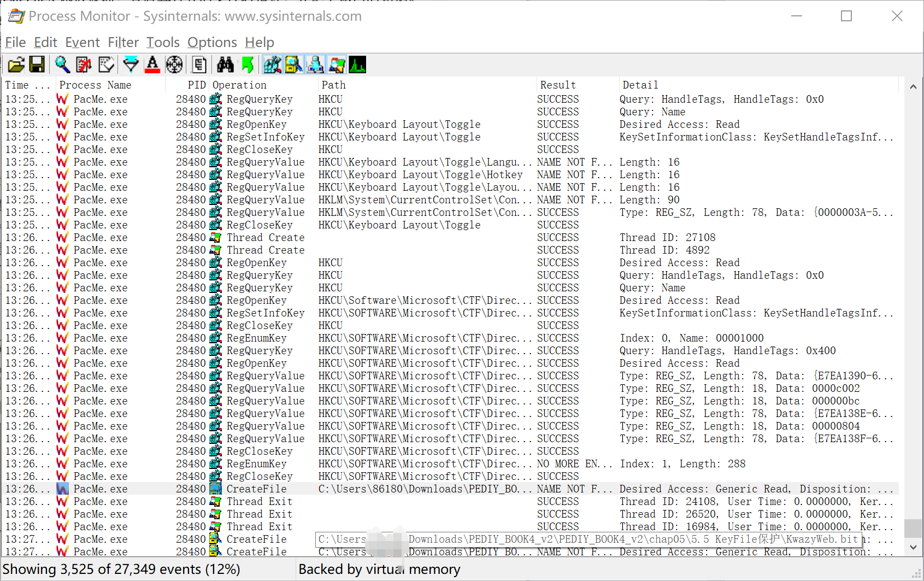Select the RegEnumKey row with Name: 00001000

[x=450, y=338]
